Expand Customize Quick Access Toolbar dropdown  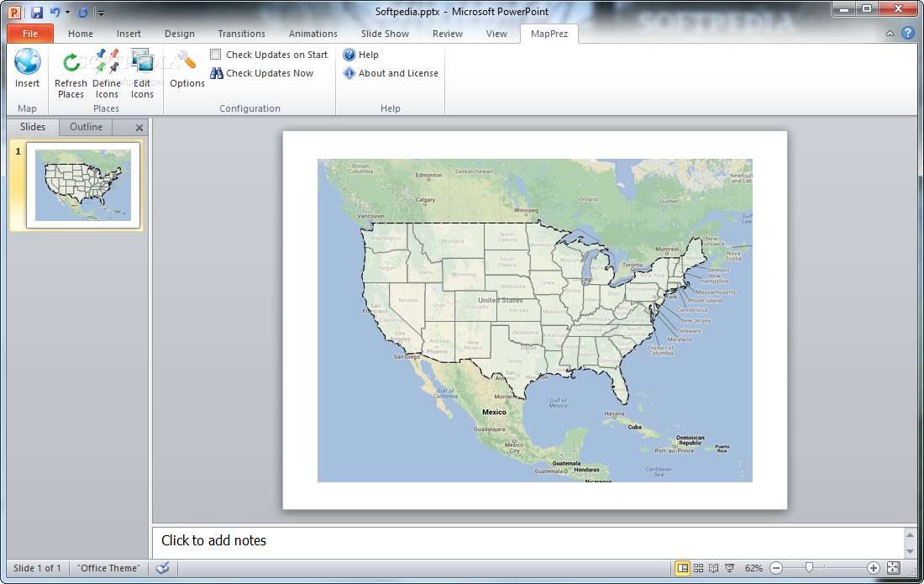[x=101, y=13]
